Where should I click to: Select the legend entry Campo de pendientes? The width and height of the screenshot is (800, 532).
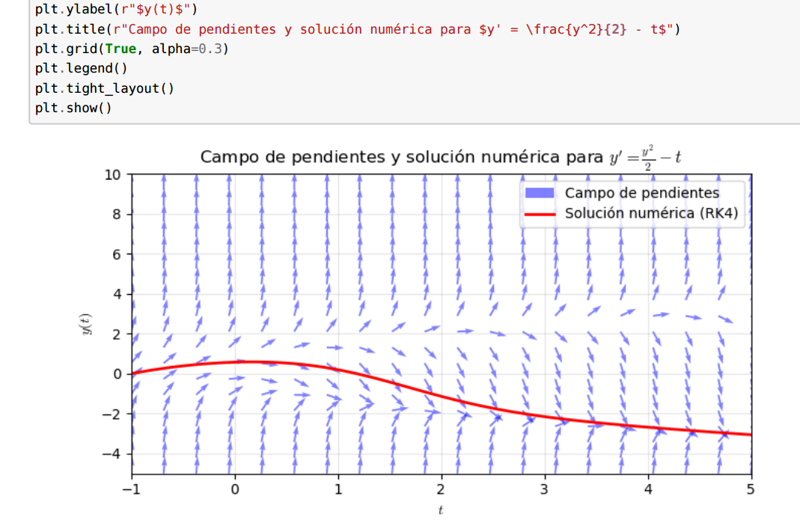coord(641,192)
